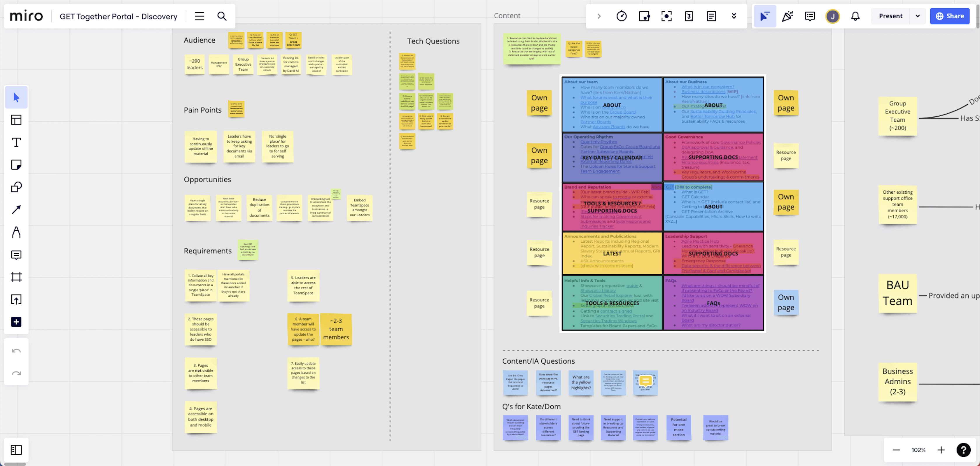980x466 pixels.
Task: Expand the collapsed toolbar via right chevron
Action: 598,16
